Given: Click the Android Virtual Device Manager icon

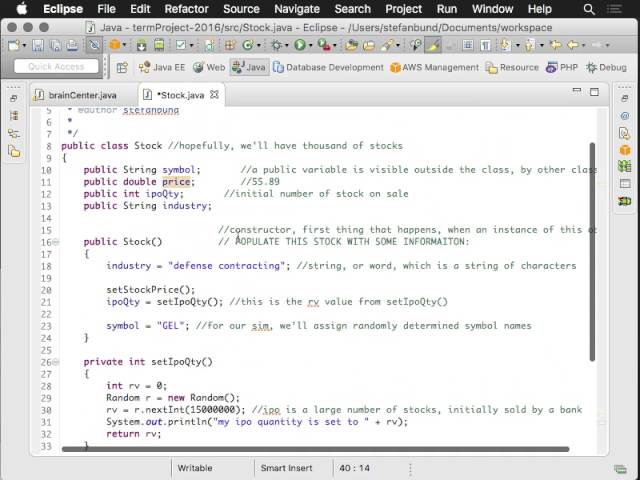Looking at the screenshot, I should (159, 44).
